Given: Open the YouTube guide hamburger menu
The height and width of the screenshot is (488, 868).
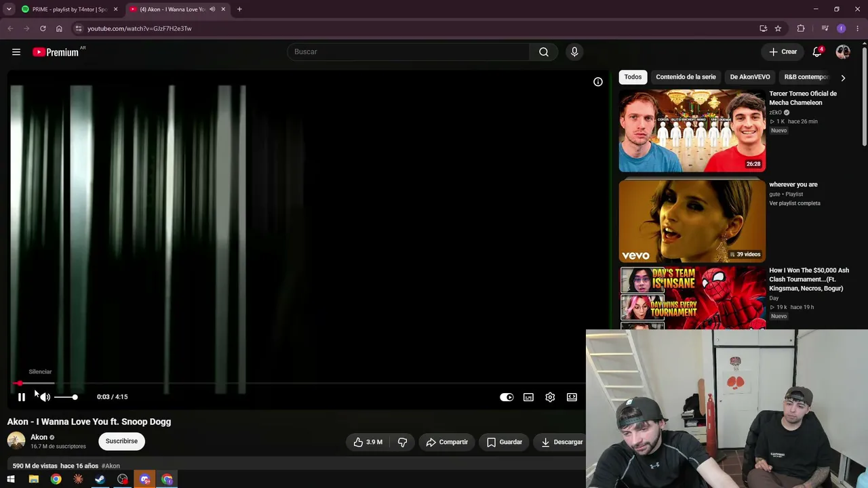Looking at the screenshot, I should [x=16, y=52].
